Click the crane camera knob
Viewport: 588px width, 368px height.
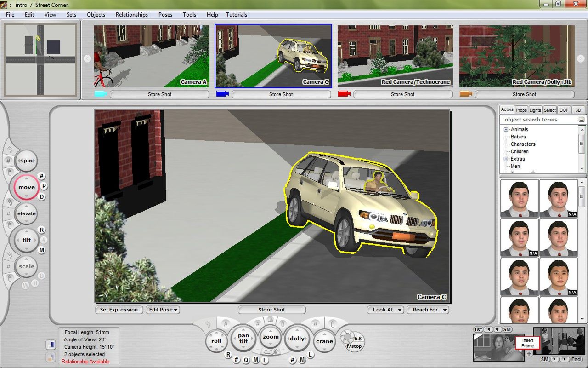click(x=324, y=341)
